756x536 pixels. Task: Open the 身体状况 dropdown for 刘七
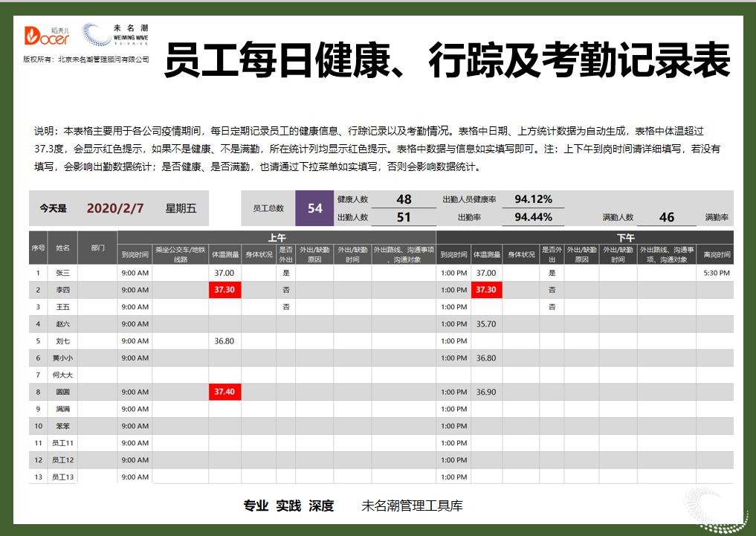pos(259,340)
